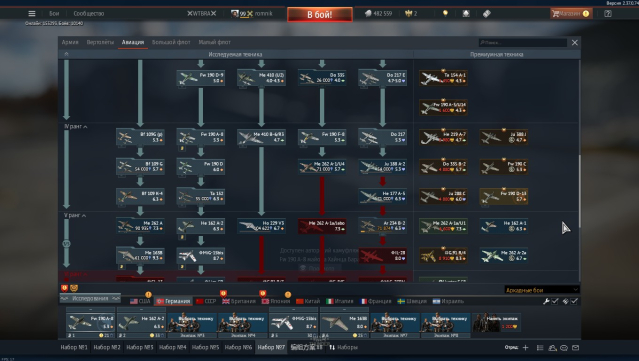Open the Аркадные бои game mode dropdown
This screenshot has width=639, height=361.
(542, 290)
